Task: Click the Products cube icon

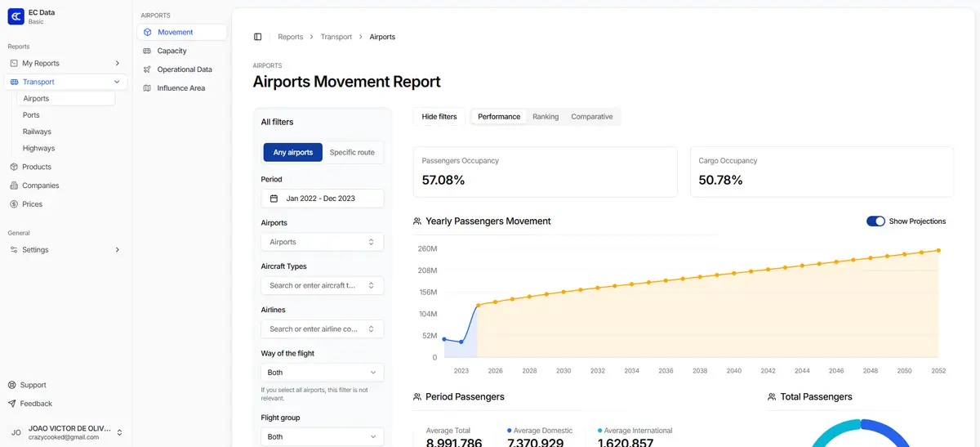Action: (14, 167)
